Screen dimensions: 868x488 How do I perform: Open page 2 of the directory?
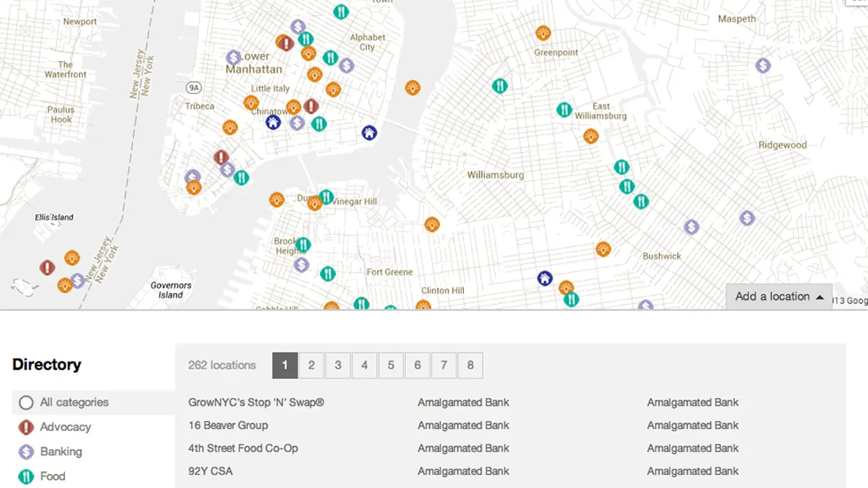[x=311, y=365]
